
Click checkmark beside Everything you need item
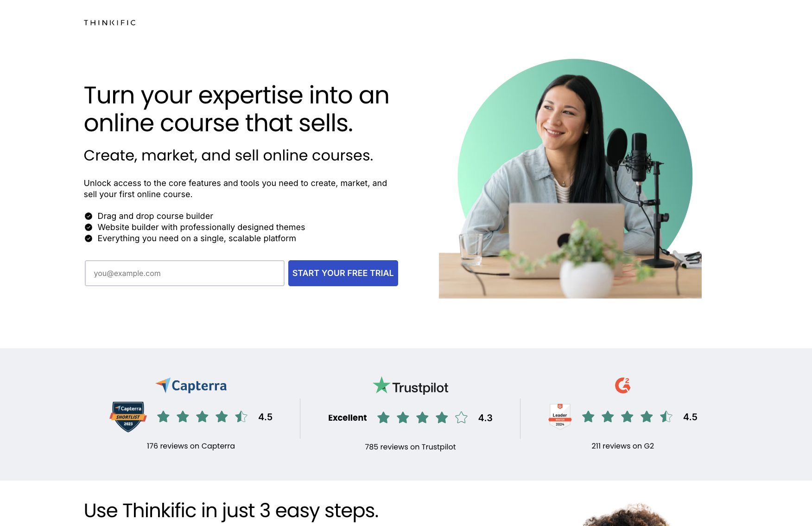click(x=89, y=238)
